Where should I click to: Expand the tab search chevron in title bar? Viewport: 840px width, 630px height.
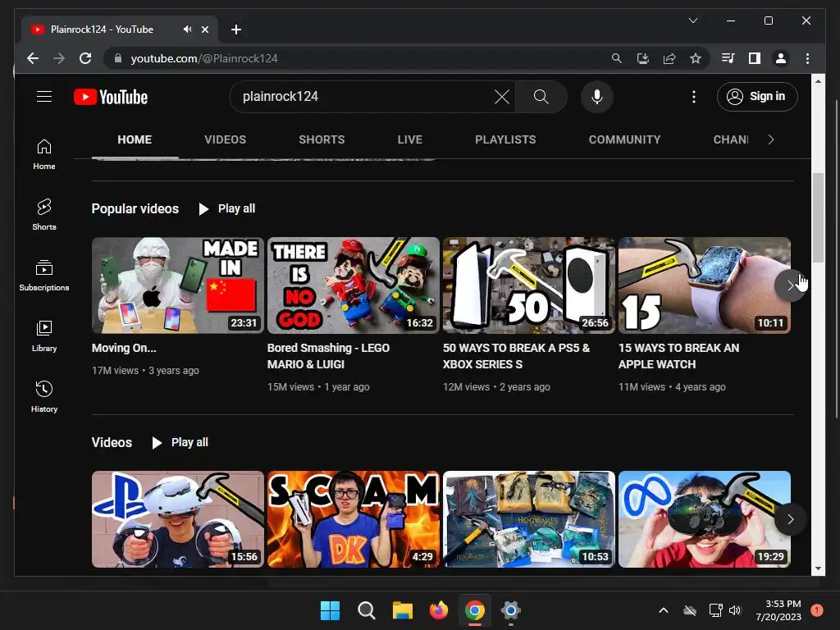(692, 21)
